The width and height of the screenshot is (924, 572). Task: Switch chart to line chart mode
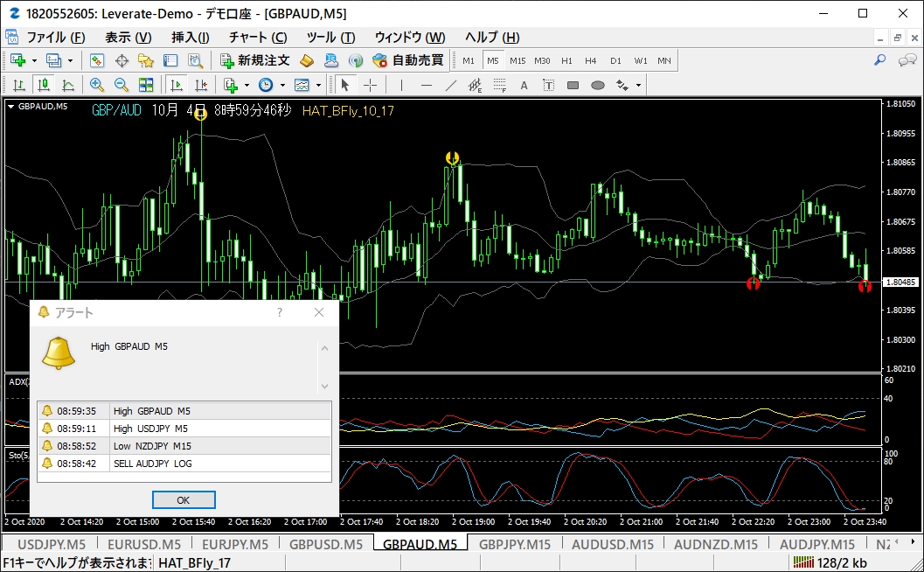[x=68, y=86]
